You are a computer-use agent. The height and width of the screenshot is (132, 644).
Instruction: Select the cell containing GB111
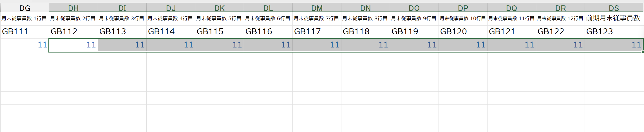point(24,31)
